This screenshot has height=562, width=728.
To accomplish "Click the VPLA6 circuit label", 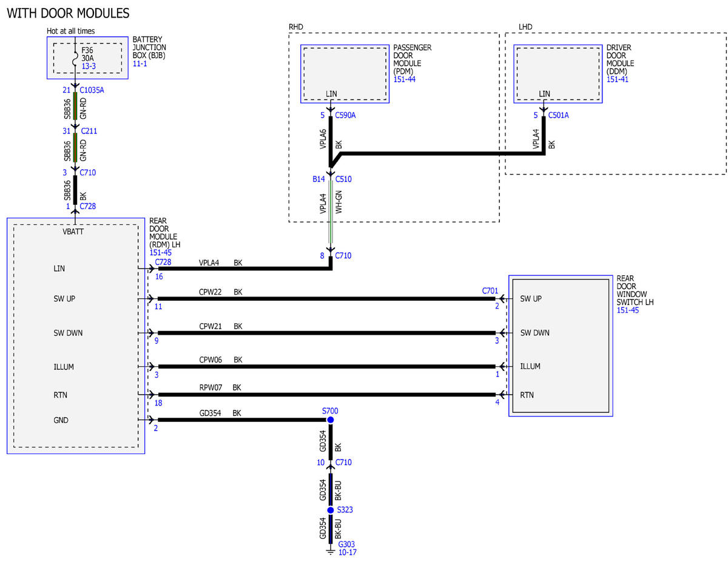I will coord(323,139).
